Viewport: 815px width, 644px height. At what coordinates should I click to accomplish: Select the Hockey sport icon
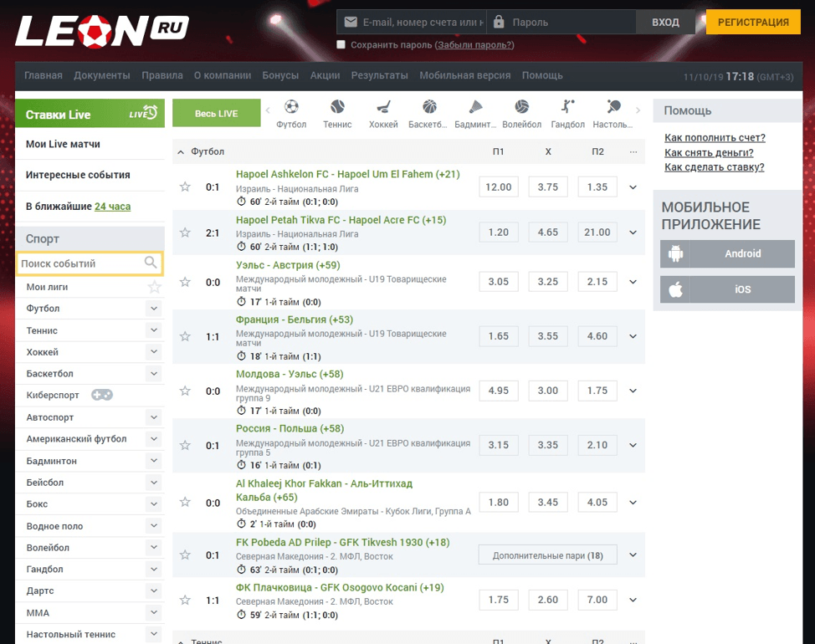tap(383, 107)
